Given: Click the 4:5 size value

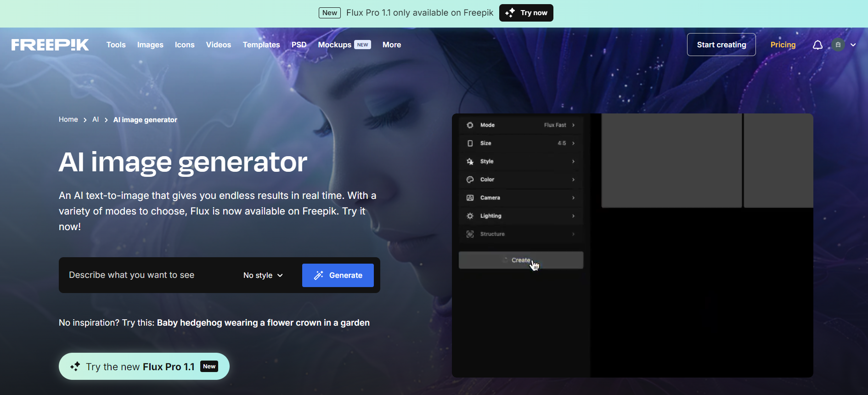Looking at the screenshot, I should 562,143.
